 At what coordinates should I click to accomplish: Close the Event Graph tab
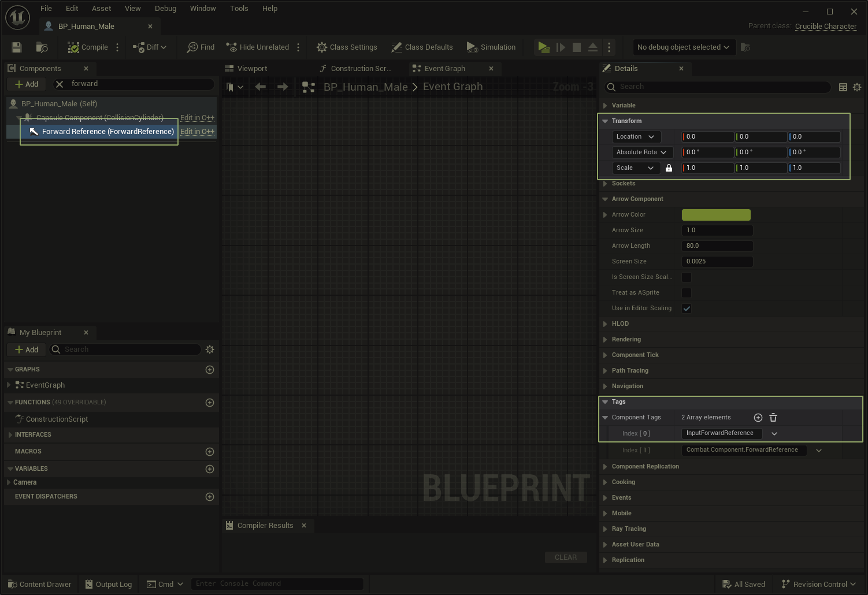[491, 68]
